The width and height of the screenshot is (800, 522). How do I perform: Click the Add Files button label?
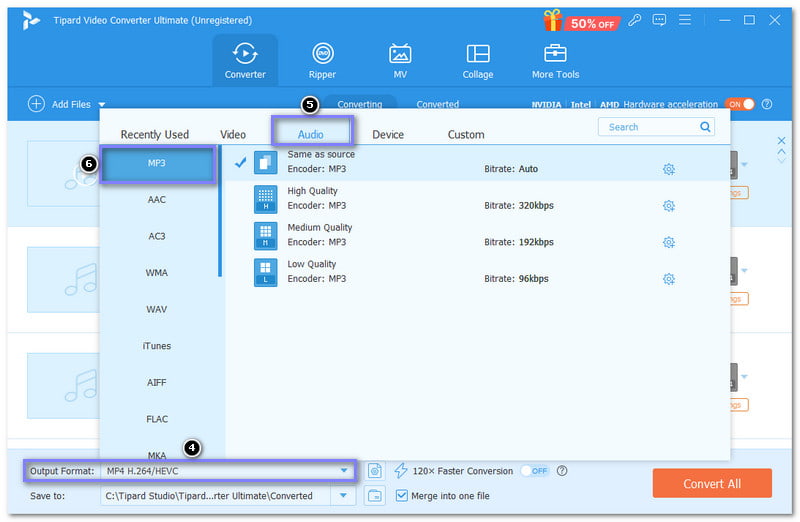tap(71, 104)
